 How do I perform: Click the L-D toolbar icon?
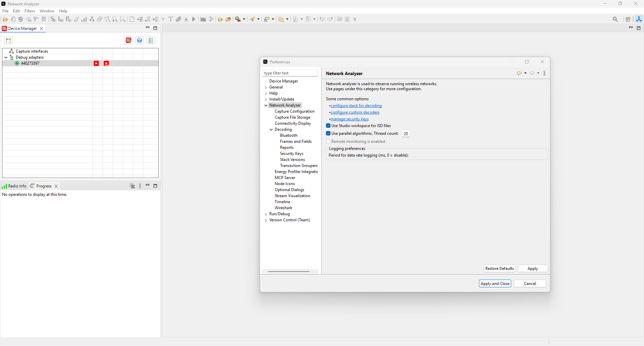pos(61,19)
